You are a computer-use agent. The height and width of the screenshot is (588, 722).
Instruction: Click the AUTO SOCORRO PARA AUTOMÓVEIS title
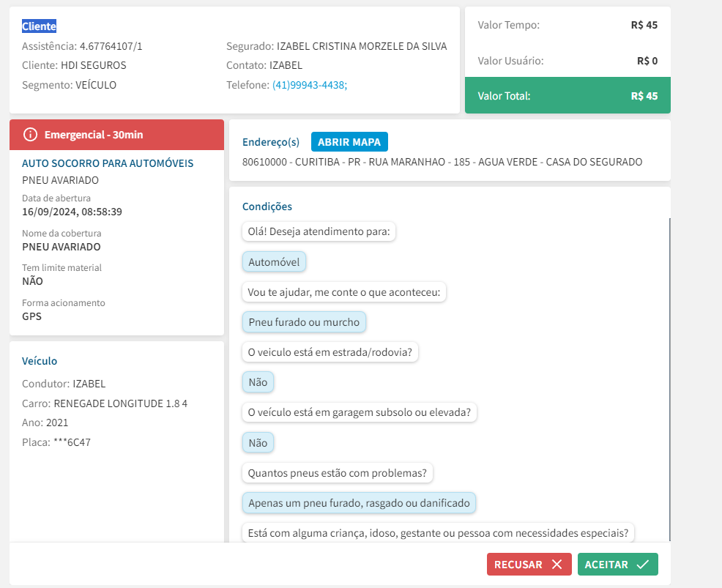click(108, 163)
